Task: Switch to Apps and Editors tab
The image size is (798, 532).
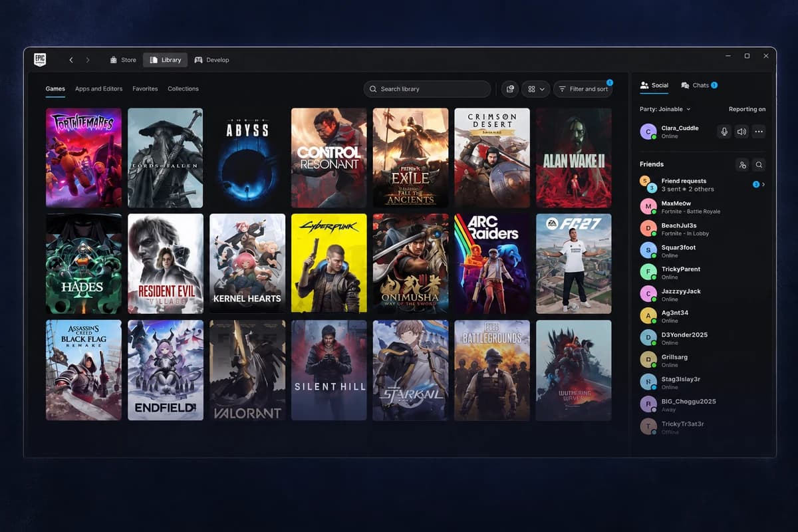Action: (x=98, y=88)
